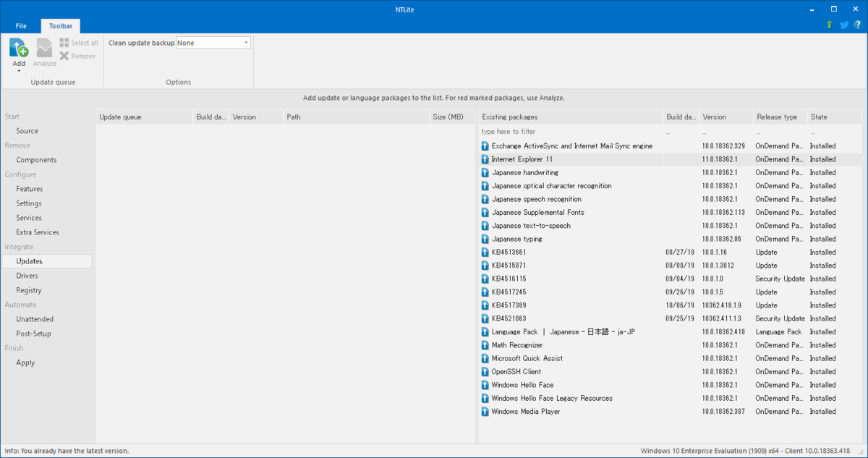Sort by Path column header
The width and height of the screenshot is (868, 458).
point(356,116)
